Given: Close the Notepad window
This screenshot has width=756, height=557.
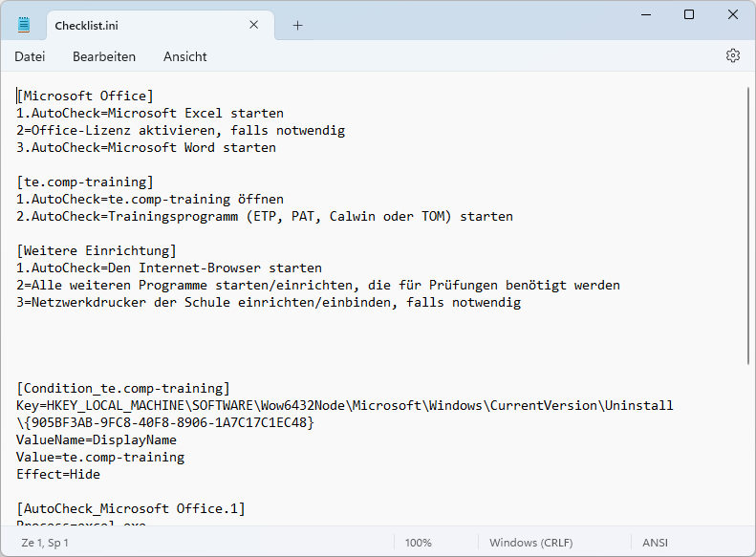Looking at the screenshot, I should click(x=733, y=15).
